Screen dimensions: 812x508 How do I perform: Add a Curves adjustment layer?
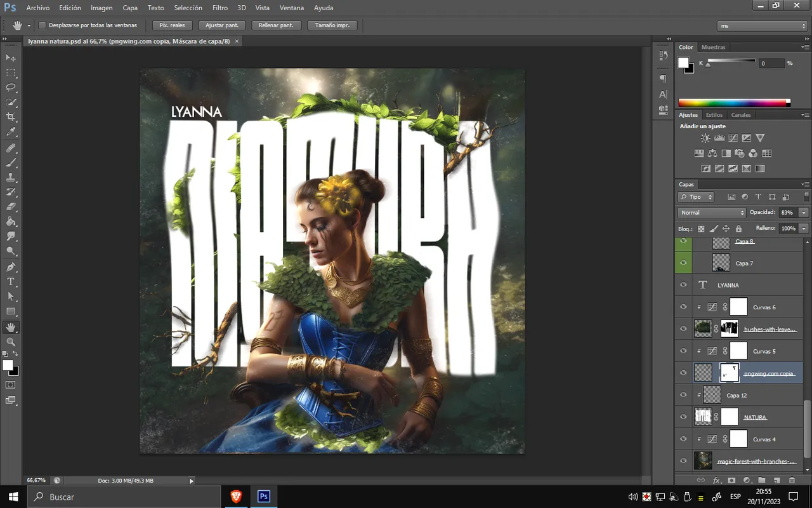(x=733, y=138)
